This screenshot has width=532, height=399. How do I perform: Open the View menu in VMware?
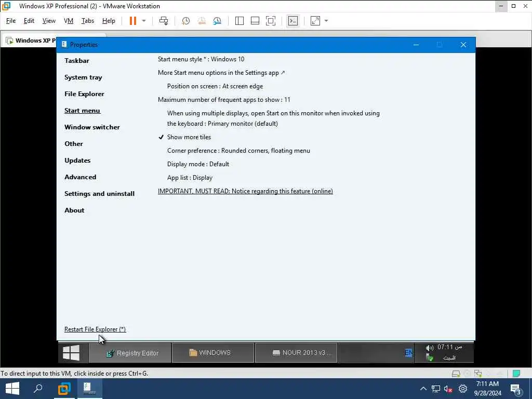49,21
